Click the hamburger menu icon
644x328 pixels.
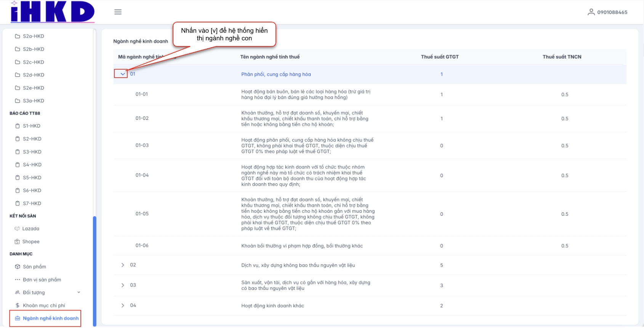tap(118, 12)
